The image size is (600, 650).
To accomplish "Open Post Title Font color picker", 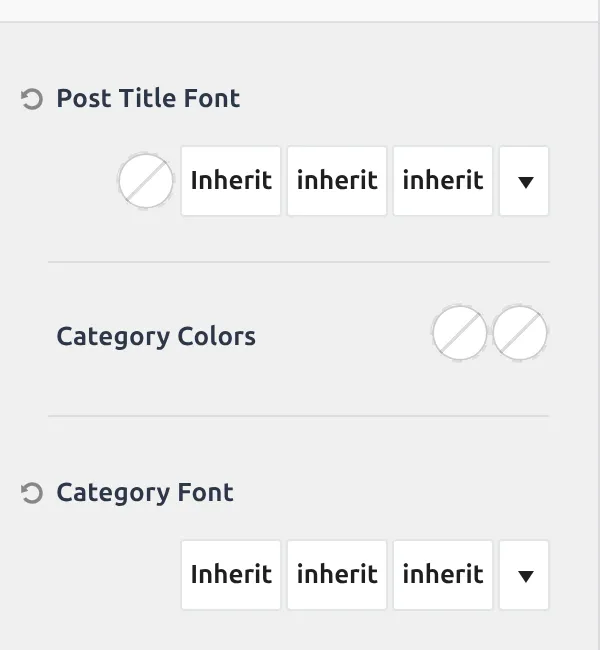I will [146, 181].
